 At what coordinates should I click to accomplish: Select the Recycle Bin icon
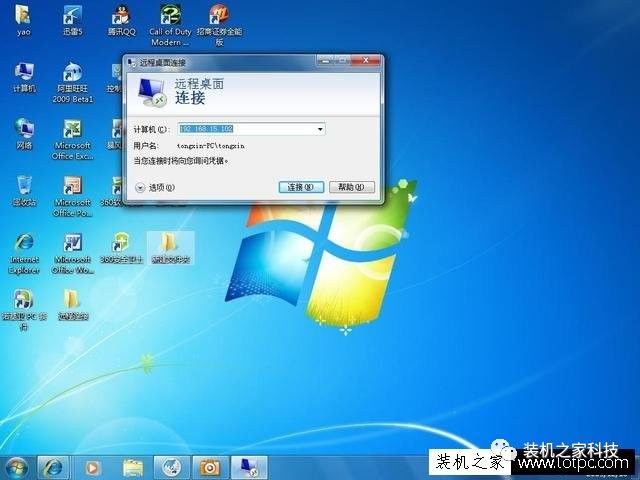[24, 190]
